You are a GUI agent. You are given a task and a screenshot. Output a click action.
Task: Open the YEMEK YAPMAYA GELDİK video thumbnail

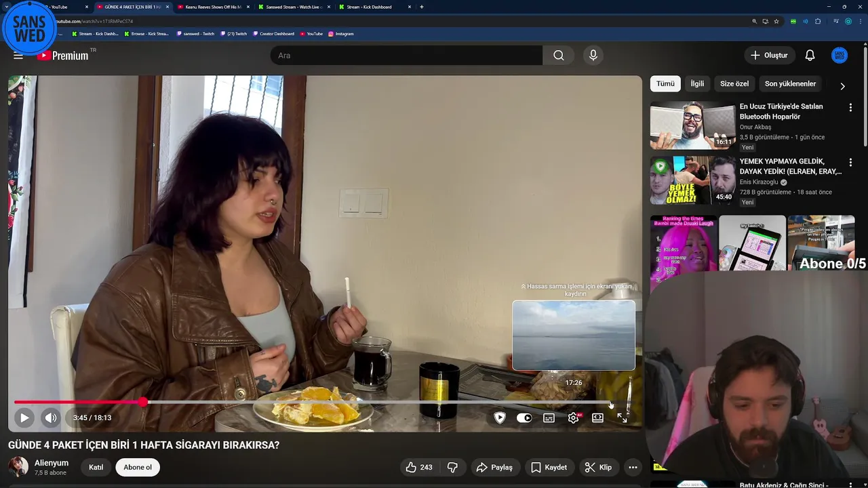pyautogui.click(x=692, y=180)
